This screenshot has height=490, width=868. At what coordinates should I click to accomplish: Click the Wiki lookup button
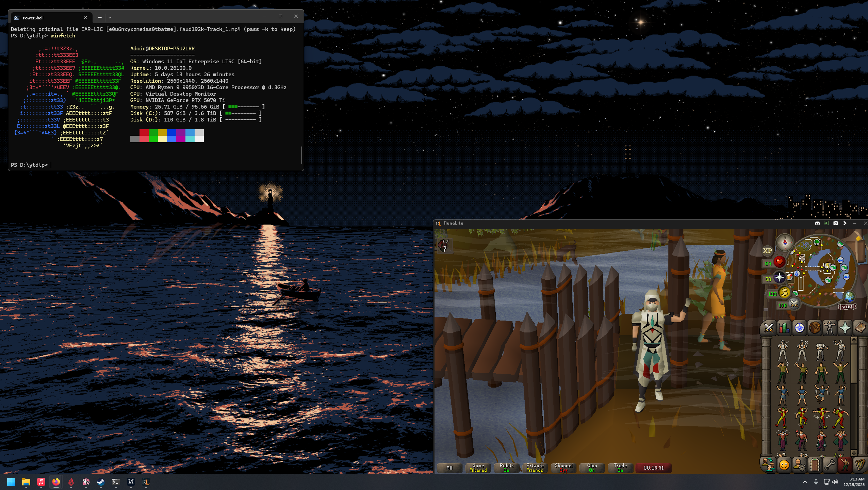[x=847, y=307]
